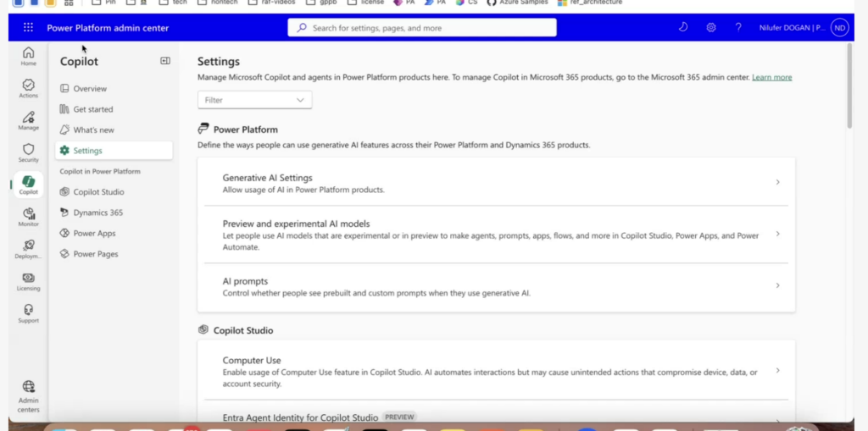The width and height of the screenshot is (868, 431).
Task: Go to Home in left rail
Action: [x=28, y=56]
